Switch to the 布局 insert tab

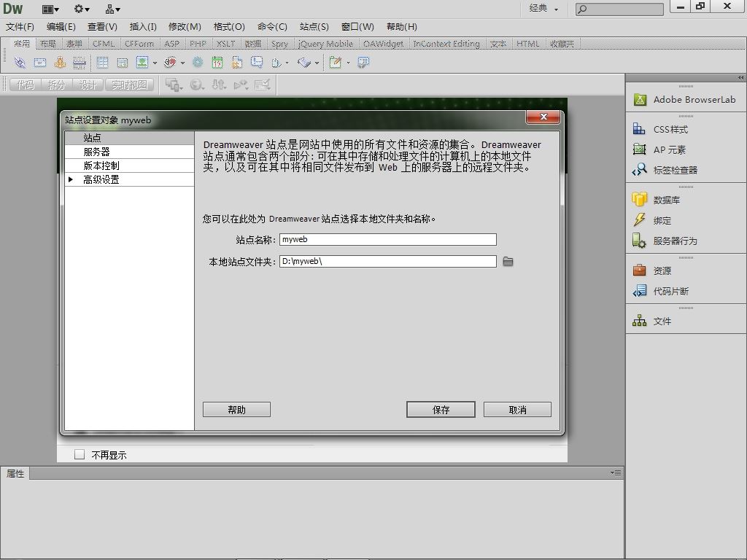click(x=48, y=44)
